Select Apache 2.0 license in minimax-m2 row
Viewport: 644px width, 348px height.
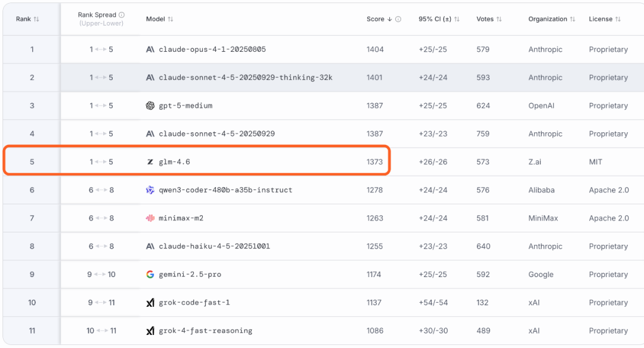tap(609, 218)
